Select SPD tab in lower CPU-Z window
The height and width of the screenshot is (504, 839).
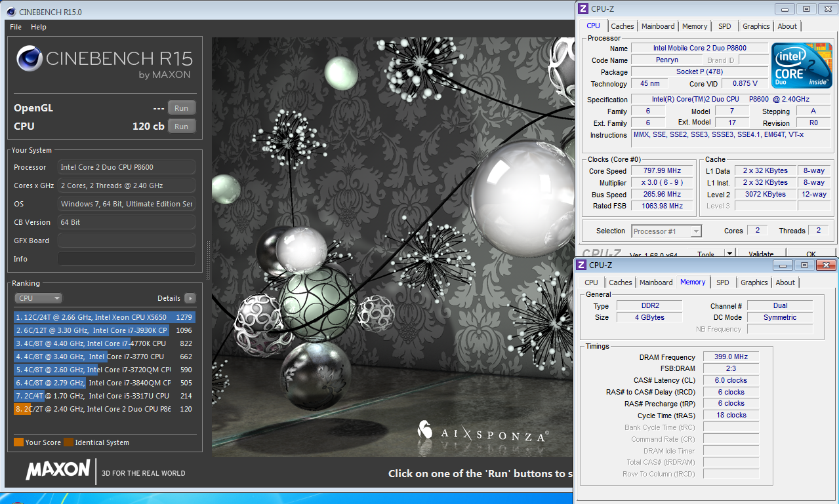722,282
